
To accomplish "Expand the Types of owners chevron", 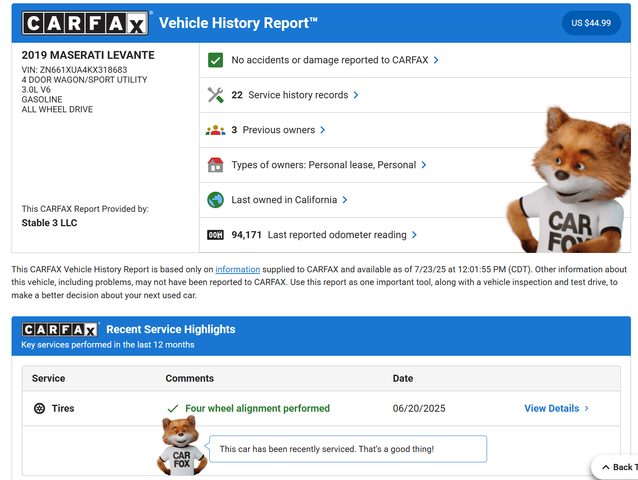I will (x=424, y=165).
